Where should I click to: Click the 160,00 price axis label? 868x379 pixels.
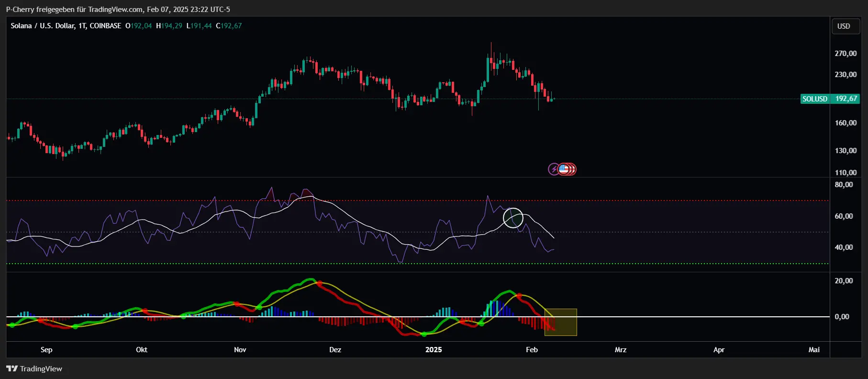click(x=846, y=123)
